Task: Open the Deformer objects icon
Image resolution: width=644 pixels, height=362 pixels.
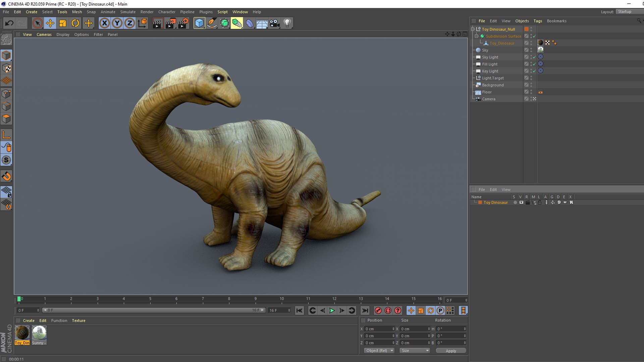Action: point(250,23)
